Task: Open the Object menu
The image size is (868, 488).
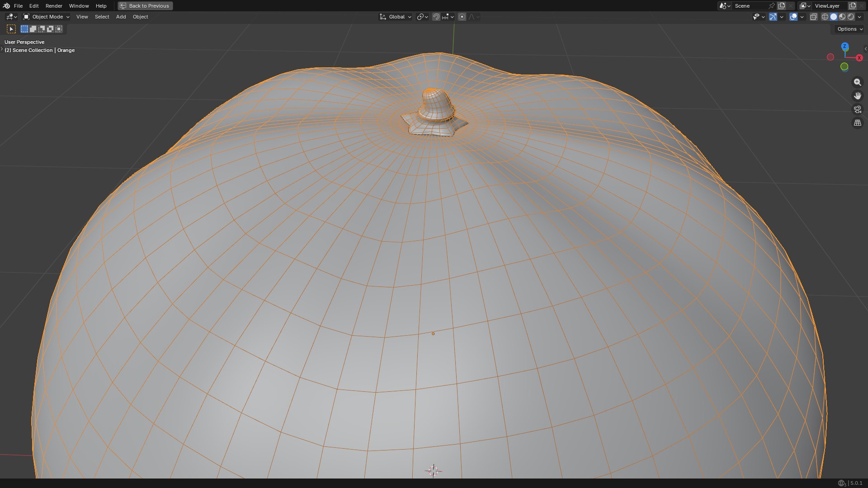Action: [140, 17]
